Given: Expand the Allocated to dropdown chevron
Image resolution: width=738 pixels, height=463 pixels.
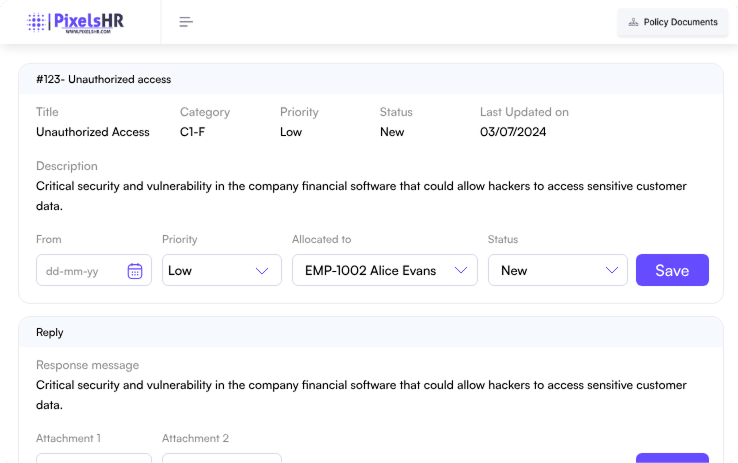Looking at the screenshot, I should [460, 271].
